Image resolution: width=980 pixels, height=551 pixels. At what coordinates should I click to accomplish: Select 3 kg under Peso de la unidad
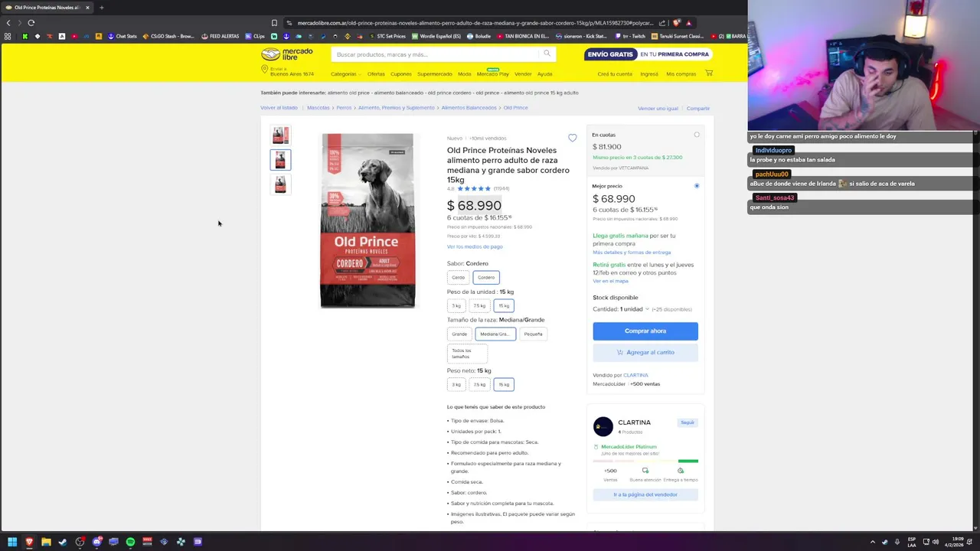pos(456,305)
